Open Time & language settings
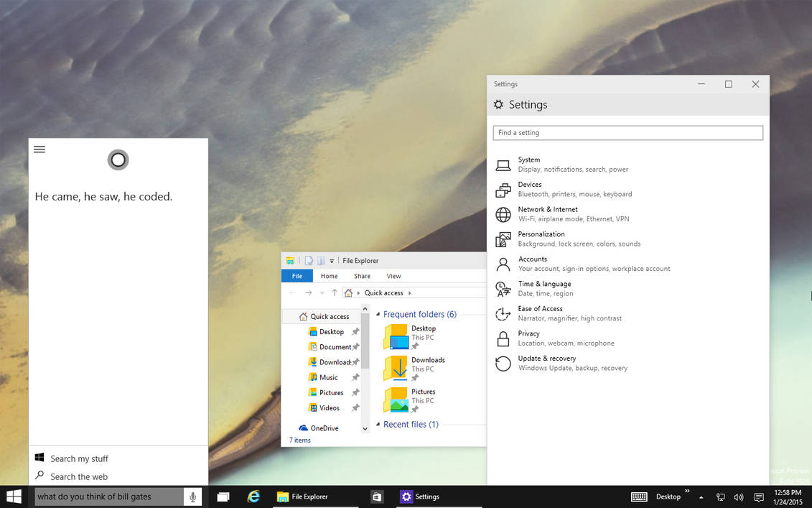812x508 pixels. pos(627,289)
